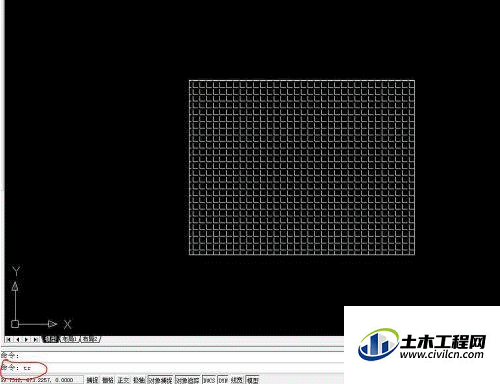Open the 布局1 layout tab
500x384 pixels.
point(70,339)
